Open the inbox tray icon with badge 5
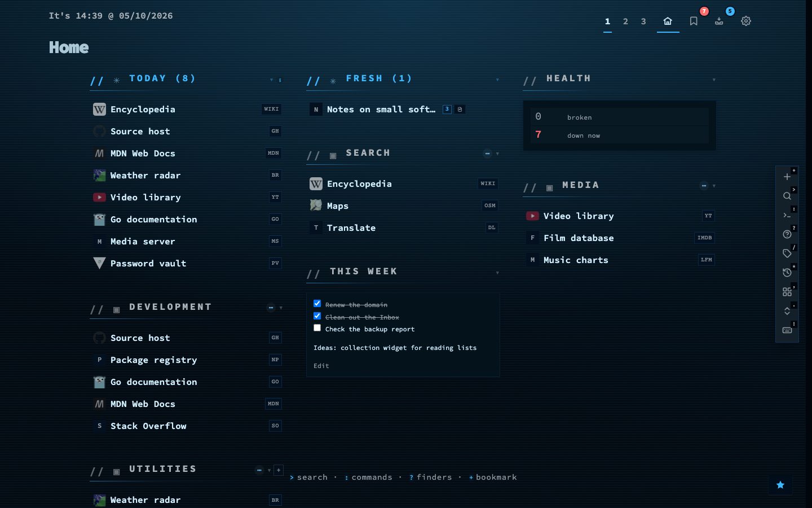Screen dimensions: 812x508 [719, 21]
